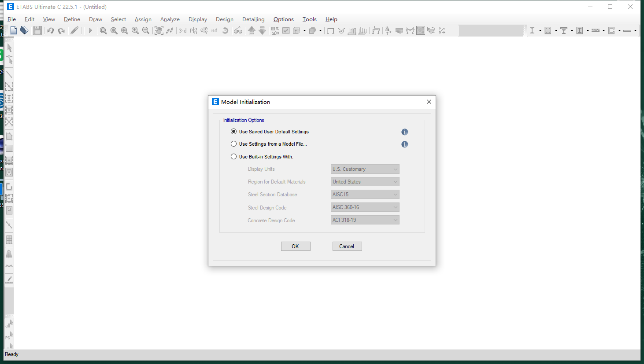Viewport: 644px width, 364px height.
Task: Open the Steel Section Database dropdown
Action: [x=365, y=195]
